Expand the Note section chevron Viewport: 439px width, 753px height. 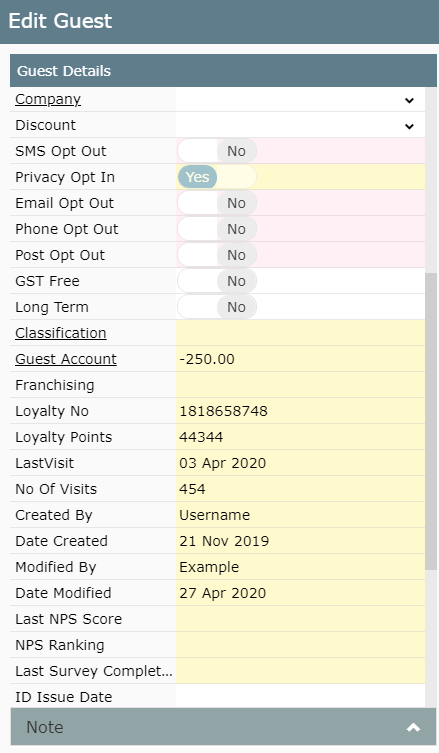413,727
